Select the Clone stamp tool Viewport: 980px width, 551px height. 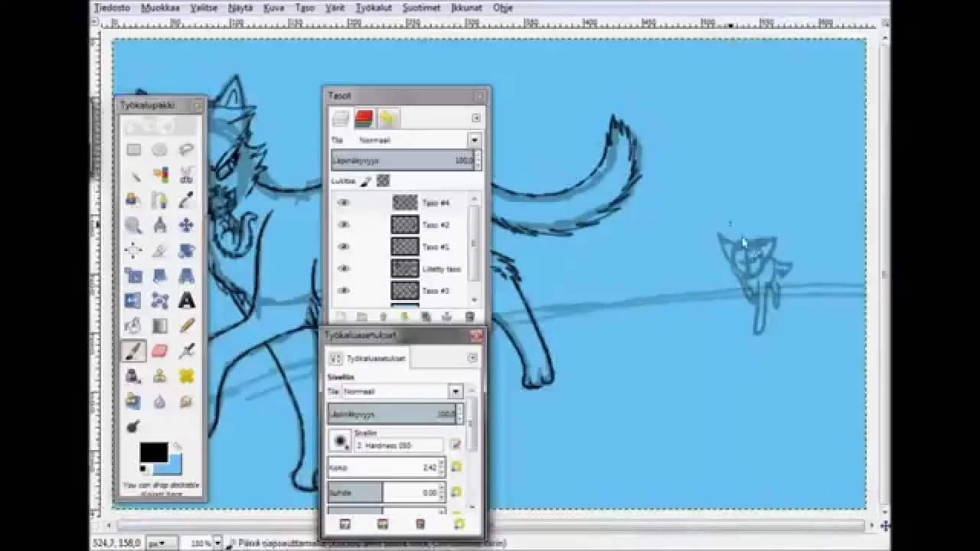tap(159, 376)
